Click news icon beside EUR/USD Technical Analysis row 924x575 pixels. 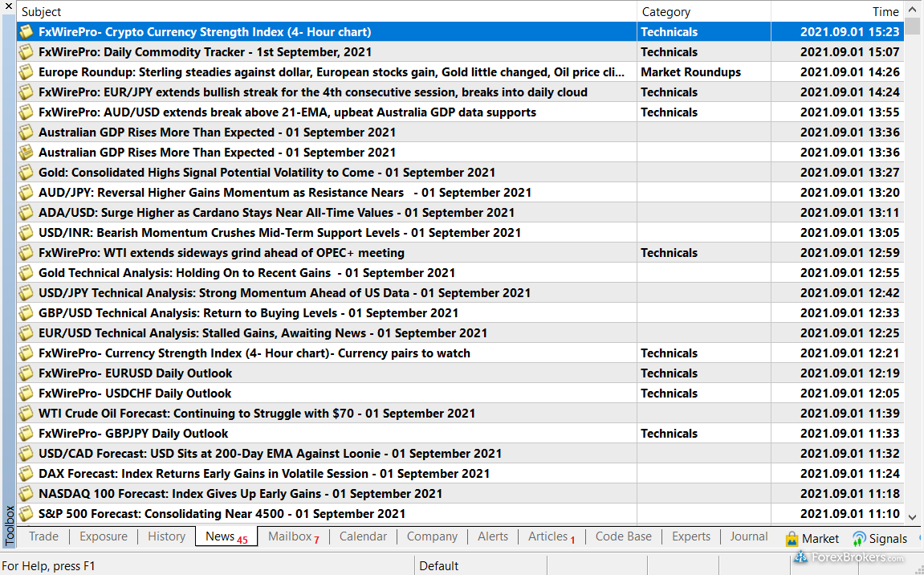(x=26, y=332)
